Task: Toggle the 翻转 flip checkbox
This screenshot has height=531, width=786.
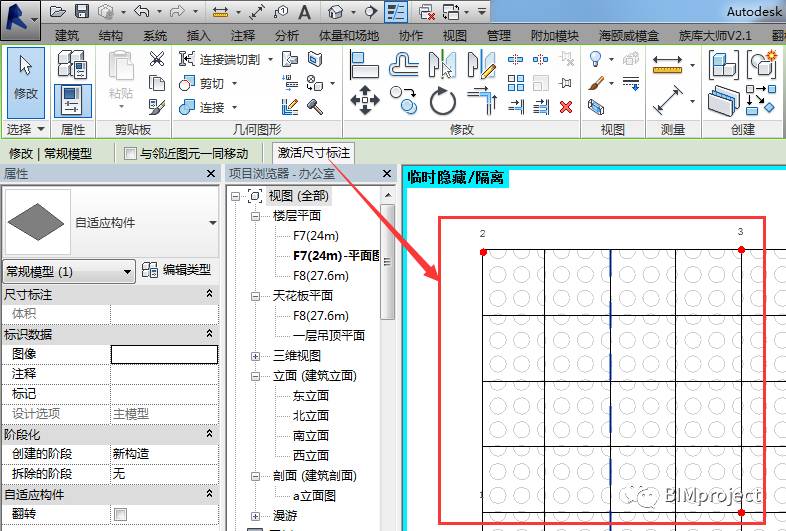Action: pyautogui.click(x=120, y=514)
